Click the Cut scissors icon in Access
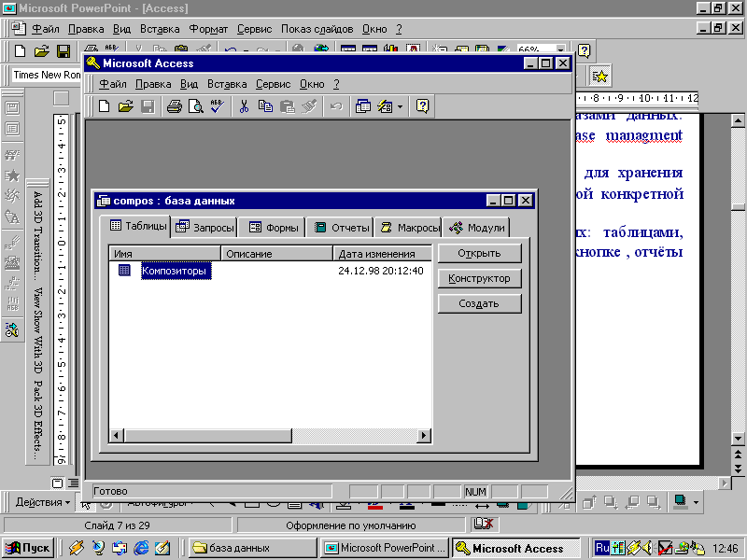 coord(244,105)
